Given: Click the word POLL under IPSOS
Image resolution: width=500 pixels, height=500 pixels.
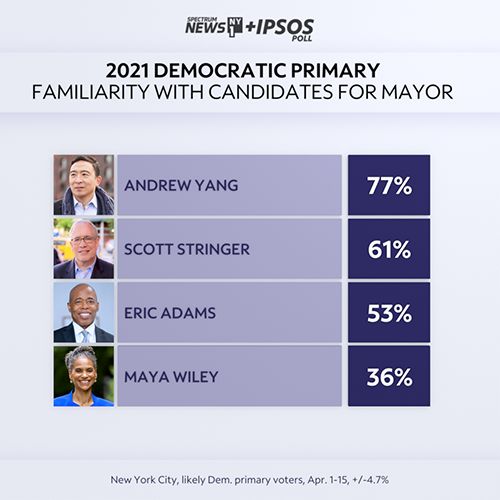Looking at the screenshot, I should [302, 38].
